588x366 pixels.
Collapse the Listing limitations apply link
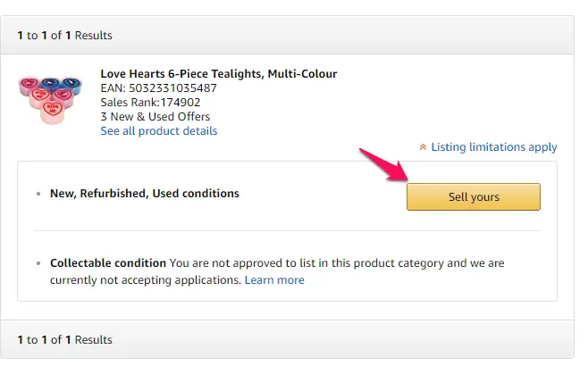pos(494,147)
